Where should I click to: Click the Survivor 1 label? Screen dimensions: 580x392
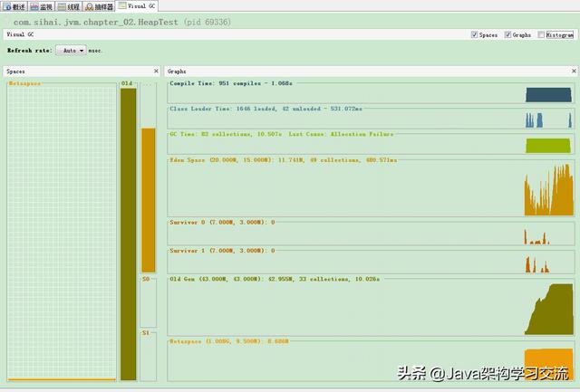point(222,251)
